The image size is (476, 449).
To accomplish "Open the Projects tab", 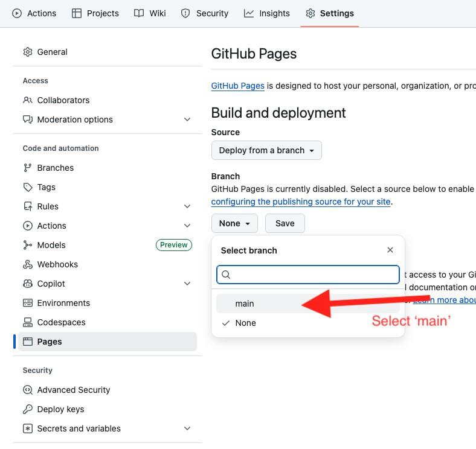I will [x=95, y=13].
